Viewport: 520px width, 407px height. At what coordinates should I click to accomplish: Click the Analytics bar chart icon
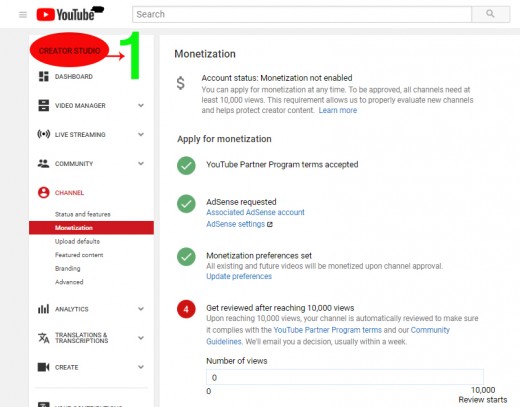pyautogui.click(x=43, y=309)
